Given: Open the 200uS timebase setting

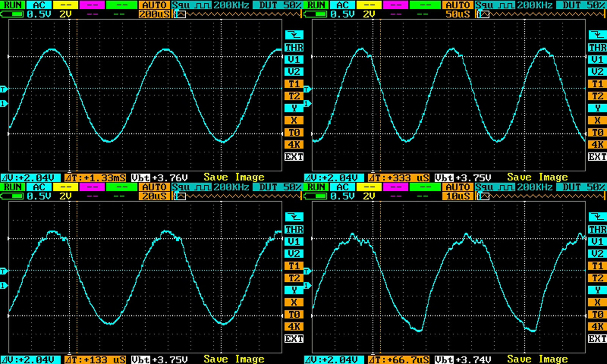Looking at the screenshot, I should 154,14.
